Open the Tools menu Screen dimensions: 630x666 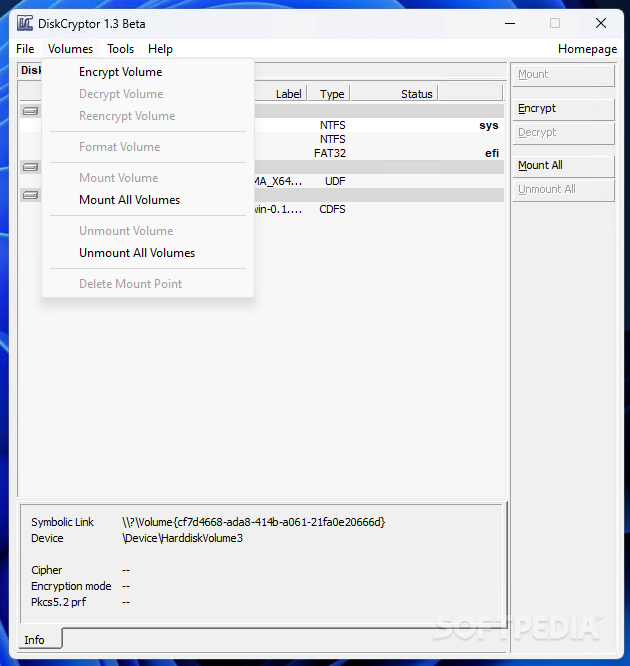[120, 49]
